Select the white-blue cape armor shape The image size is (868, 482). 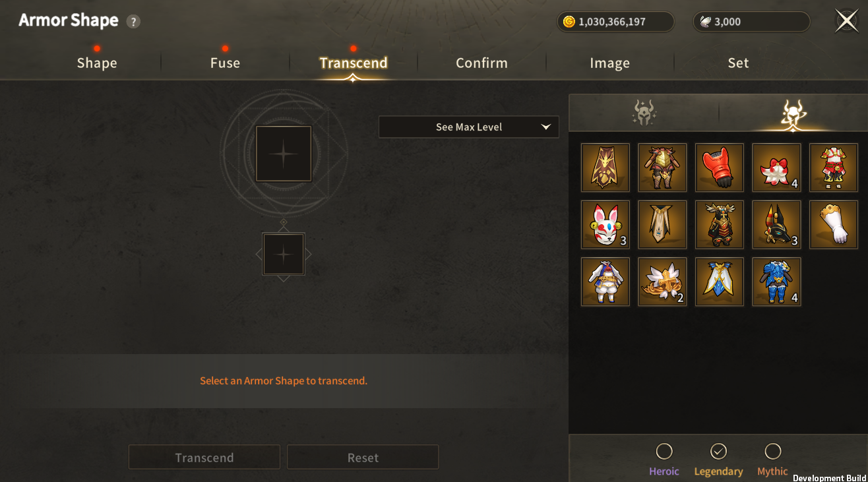720,282
